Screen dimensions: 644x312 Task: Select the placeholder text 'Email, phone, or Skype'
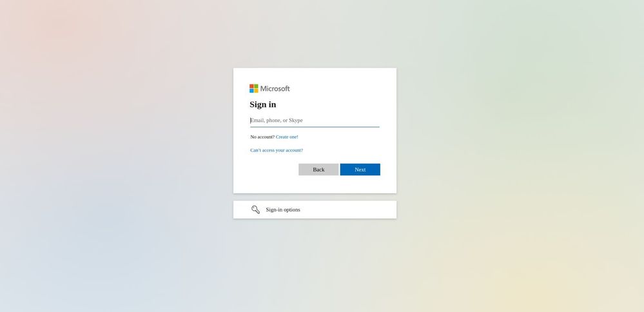(x=277, y=121)
